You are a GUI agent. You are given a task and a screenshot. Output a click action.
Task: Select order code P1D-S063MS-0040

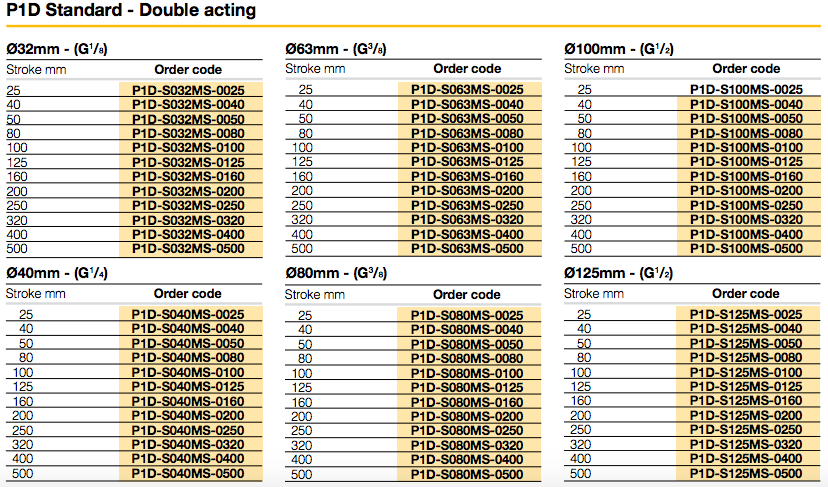[467, 104]
